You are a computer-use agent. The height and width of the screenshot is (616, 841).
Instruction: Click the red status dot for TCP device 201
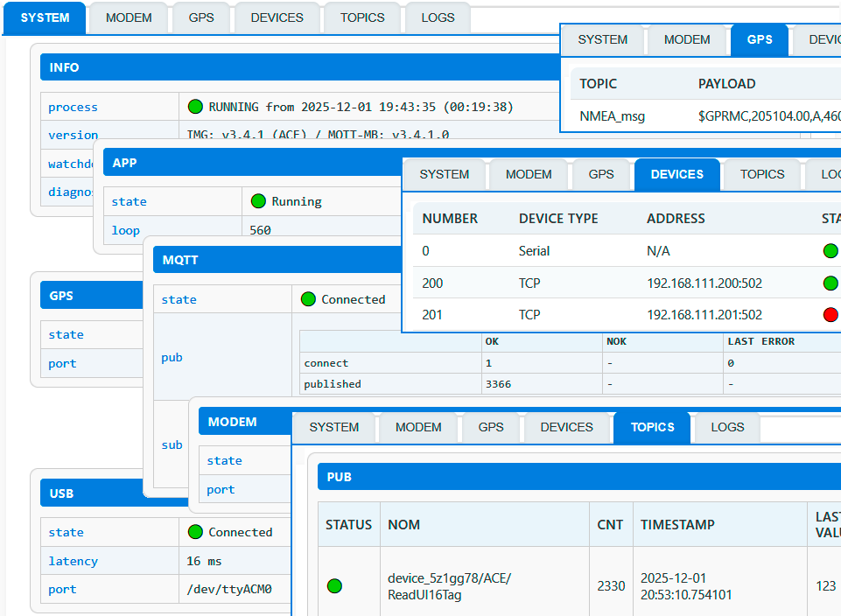[x=830, y=314]
